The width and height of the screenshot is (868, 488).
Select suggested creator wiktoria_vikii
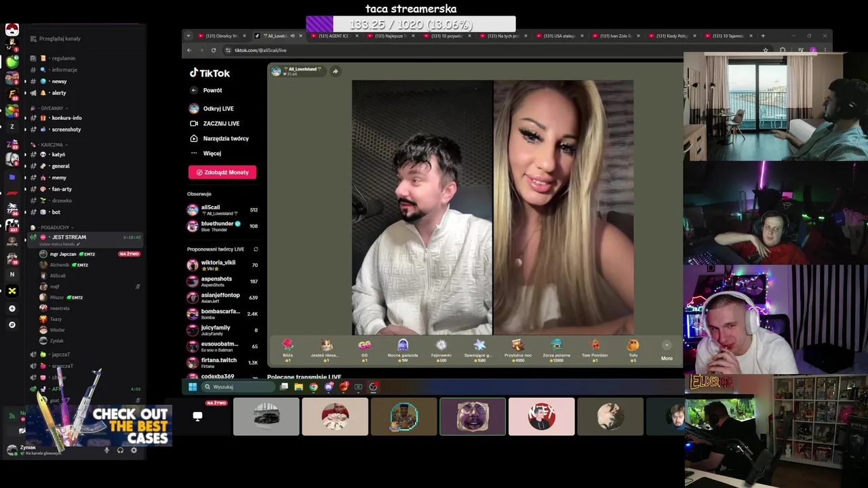click(x=222, y=265)
